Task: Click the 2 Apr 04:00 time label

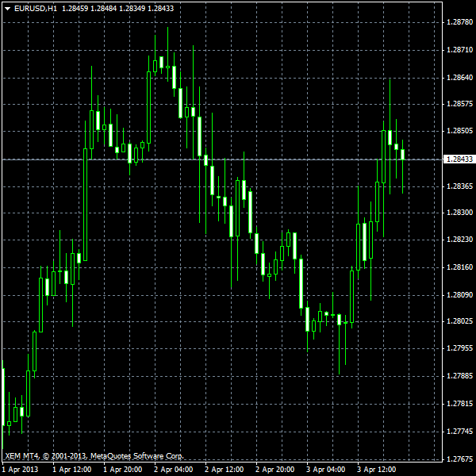Action: (x=173, y=470)
